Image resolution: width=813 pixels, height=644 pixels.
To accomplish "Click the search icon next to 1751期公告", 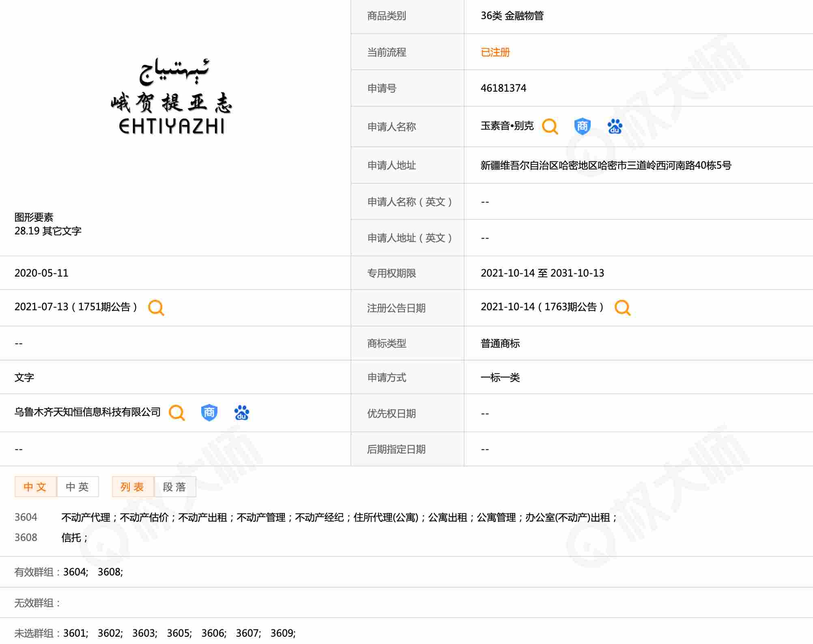I will pos(156,307).
